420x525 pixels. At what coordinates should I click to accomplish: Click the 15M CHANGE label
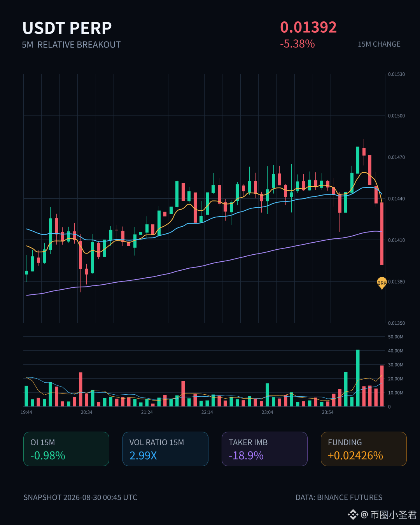point(379,44)
